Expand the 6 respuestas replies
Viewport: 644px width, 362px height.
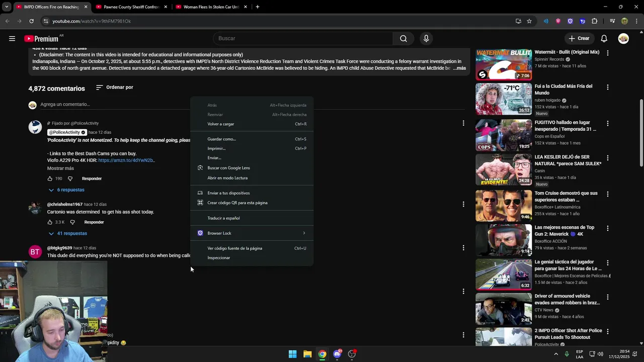(66, 190)
